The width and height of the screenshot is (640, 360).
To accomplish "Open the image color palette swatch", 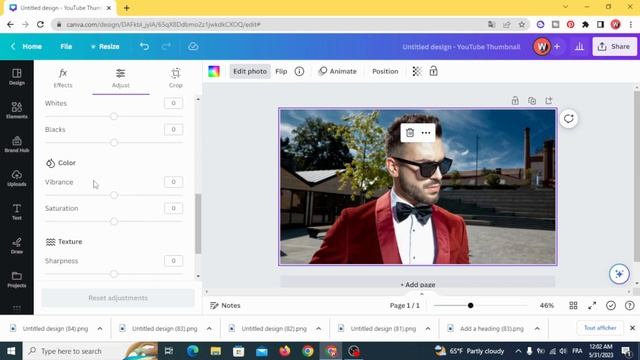I will pos(214,71).
